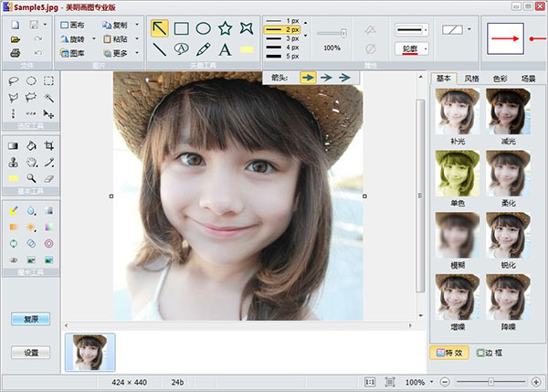Viewport: 548px width, 392px height.
Task: Click the magnifier zoom tool
Action: [31, 178]
